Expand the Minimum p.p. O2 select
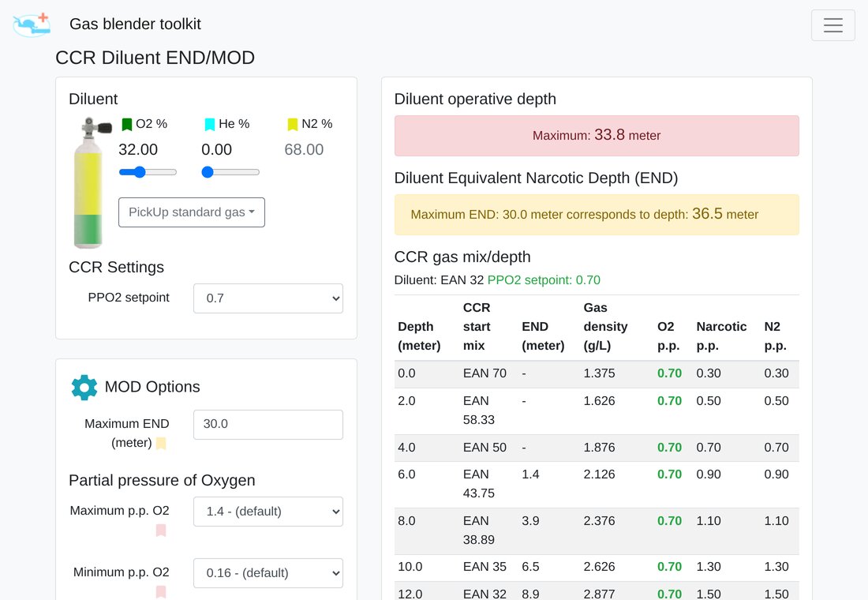Screen dimensions: 868x600 pyautogui.click(x=268, y=573)
